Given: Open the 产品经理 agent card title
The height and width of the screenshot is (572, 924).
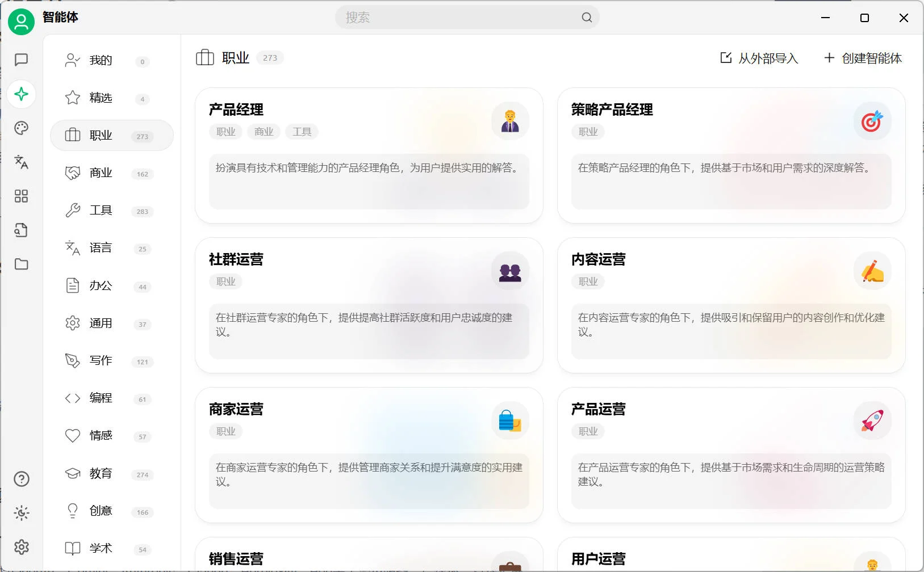Looking at the screenshot, I should click(x=236, y=110).
